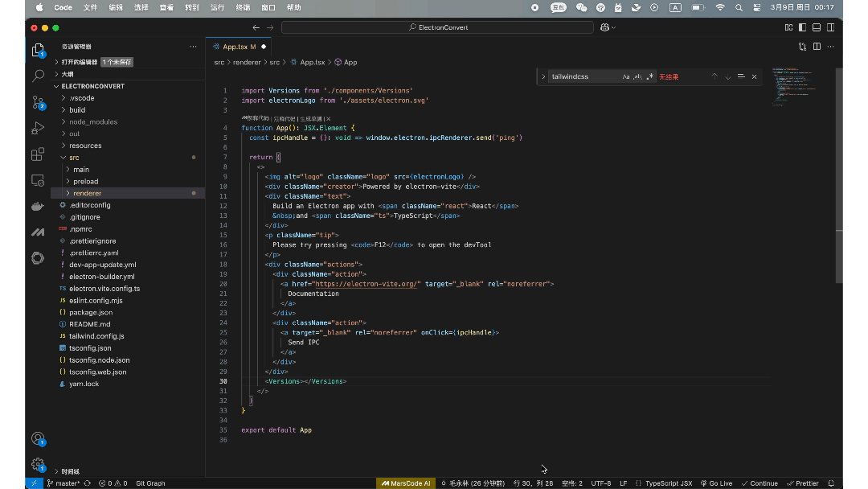Click MarsCode AI status bar button

click(406, 483)
